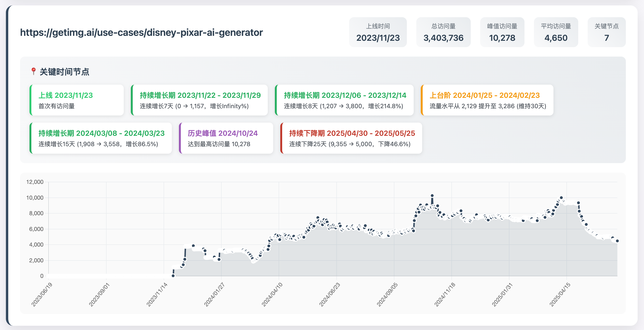Click the red pushpin icon beside 关键时间节点
This screenshot has width=644, height=330.
pos(33,71)
